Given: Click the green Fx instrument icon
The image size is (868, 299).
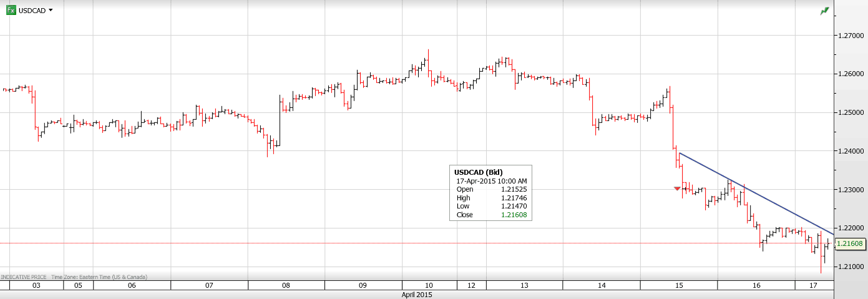Looking at the screenshot, I should [11, 11].
